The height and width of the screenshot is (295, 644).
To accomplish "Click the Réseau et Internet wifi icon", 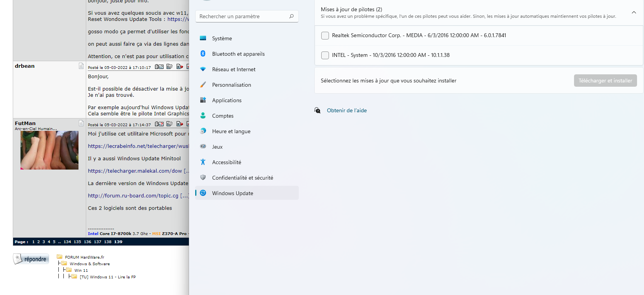I will tap(203, 69).
